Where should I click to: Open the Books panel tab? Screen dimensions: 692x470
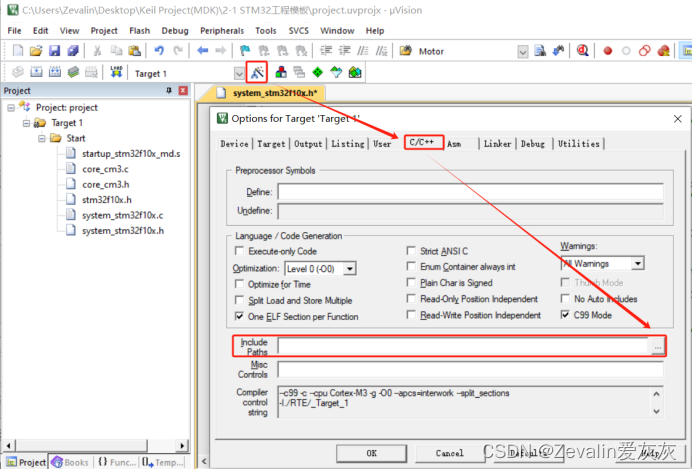point(70,462)
